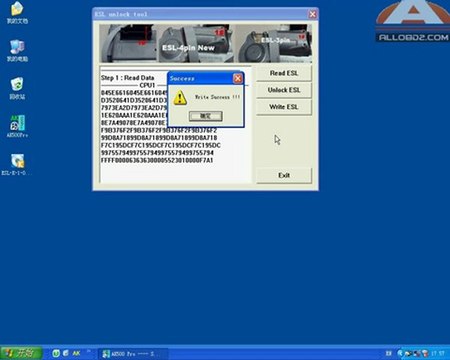Screen dimensions: 450x360
Task: Click the ESL-3pin lock image
Action: click(x=275, y=43)
